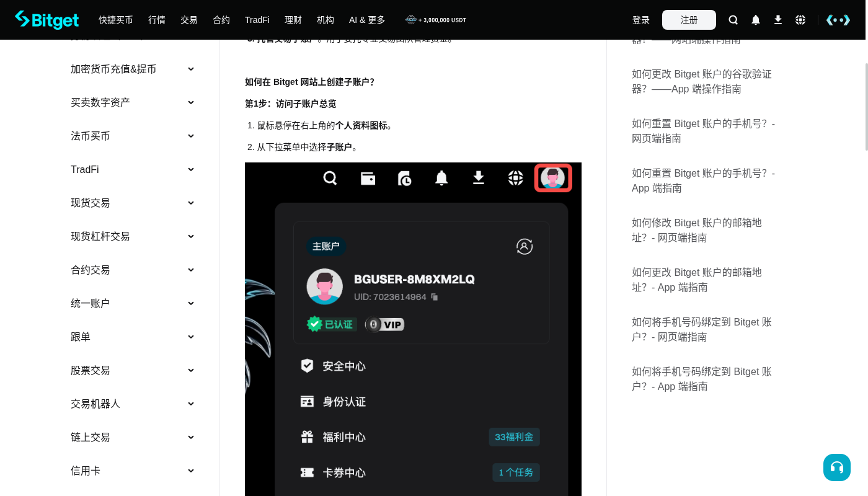Viewport: 868px width, 496px height.
Task: Expand 交易机器人 chevron
Action: click(191, 404)
